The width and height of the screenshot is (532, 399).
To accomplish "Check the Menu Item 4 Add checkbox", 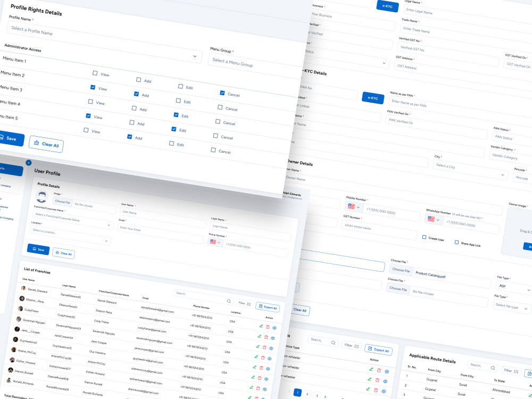I will coord(131,122).
